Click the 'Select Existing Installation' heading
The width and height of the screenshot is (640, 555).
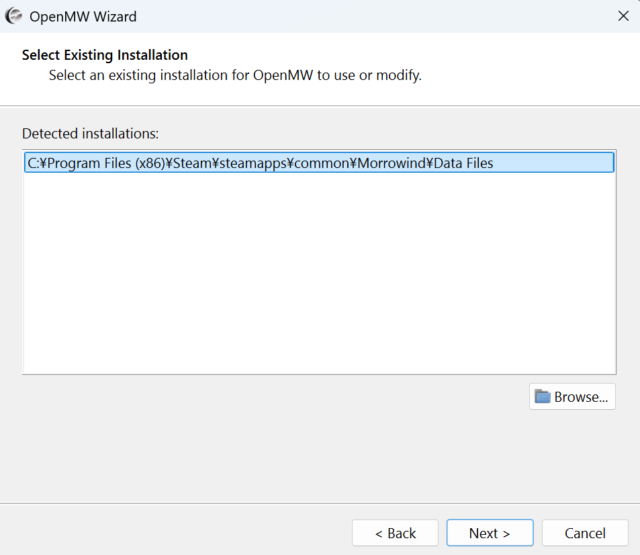(105, 55)
